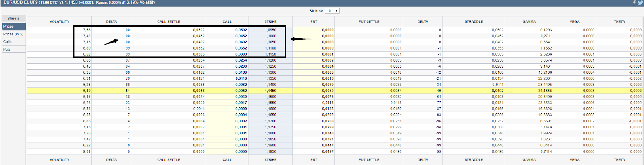Click gamma value 28,4495
The image size is (644, 165).
(545, 85)
